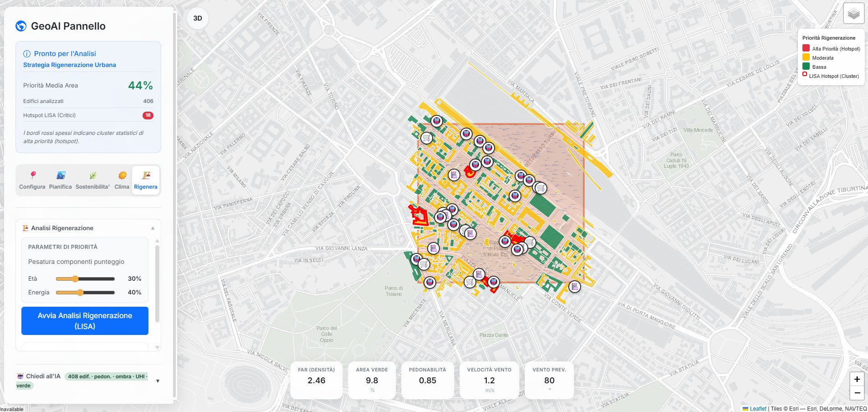Screen dimensions: 868x412
Task: Click the red Alta Priorità legend swatch
Action: click(x=806, y=48)
